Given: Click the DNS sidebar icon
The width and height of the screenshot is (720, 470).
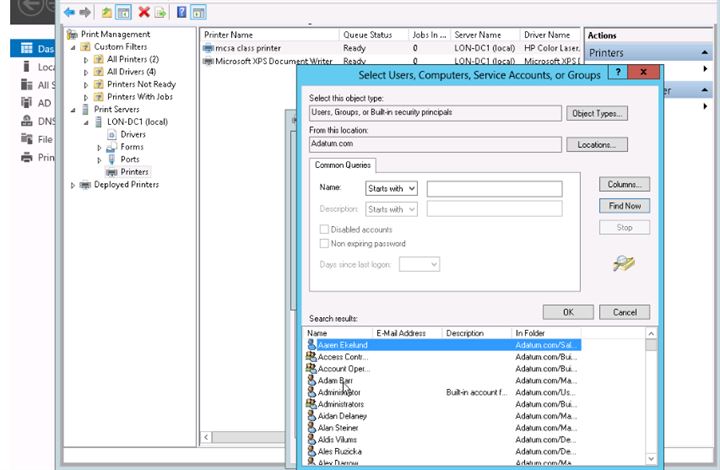Looking at the screenshot, I should click(x=27, y=121).
